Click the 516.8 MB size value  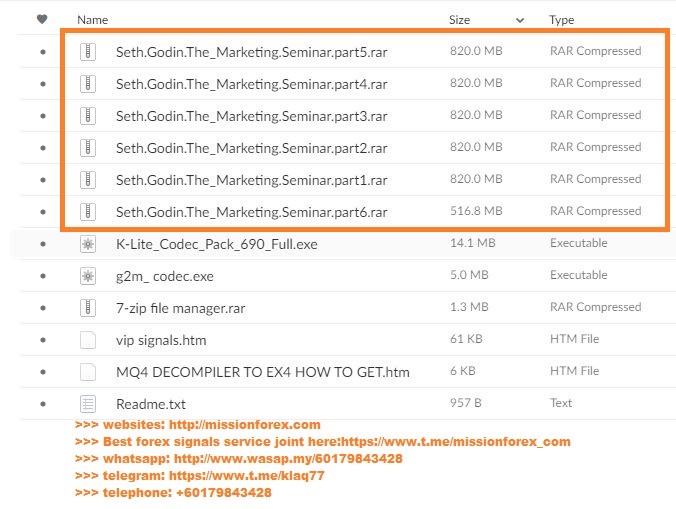tap(476, 211)
